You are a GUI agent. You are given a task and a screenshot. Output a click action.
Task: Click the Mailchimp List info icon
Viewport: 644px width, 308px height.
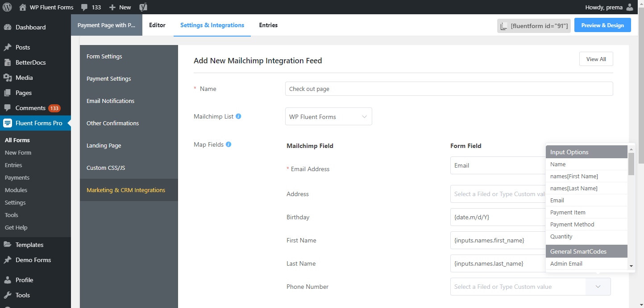point(238,116)
